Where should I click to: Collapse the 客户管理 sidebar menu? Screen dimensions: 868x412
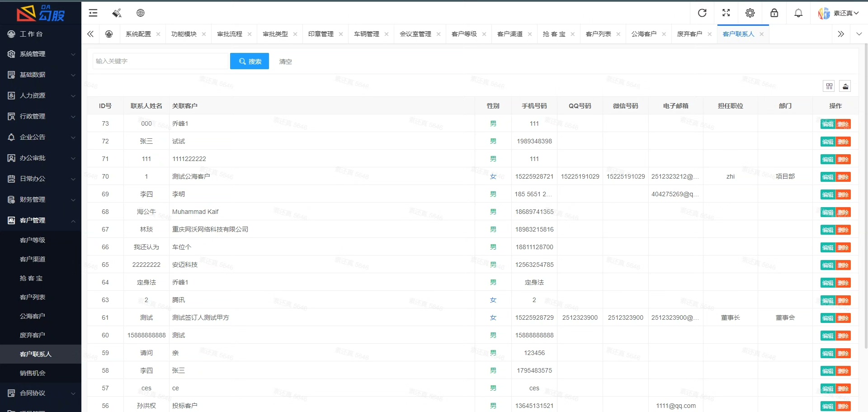[x=41, y=221]
